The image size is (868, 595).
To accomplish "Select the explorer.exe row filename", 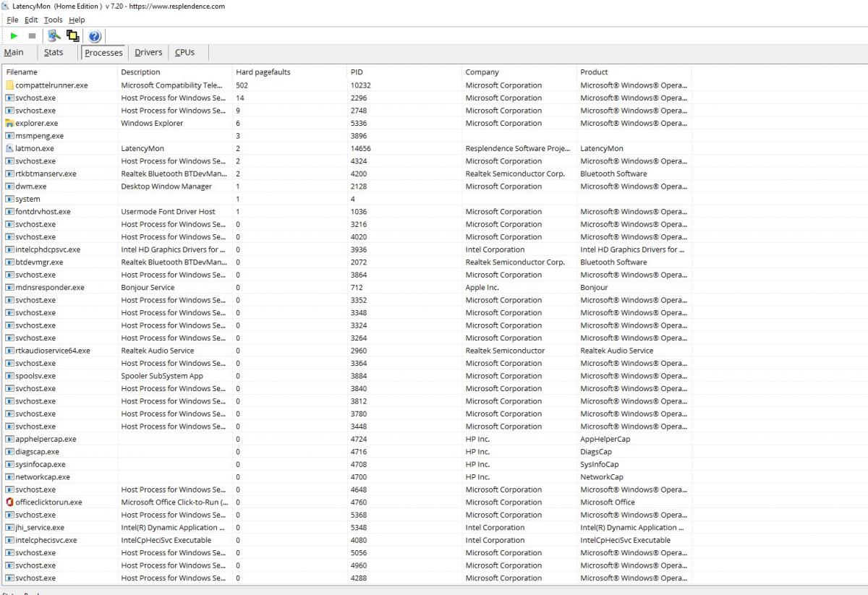I will [x=37, y=123].
